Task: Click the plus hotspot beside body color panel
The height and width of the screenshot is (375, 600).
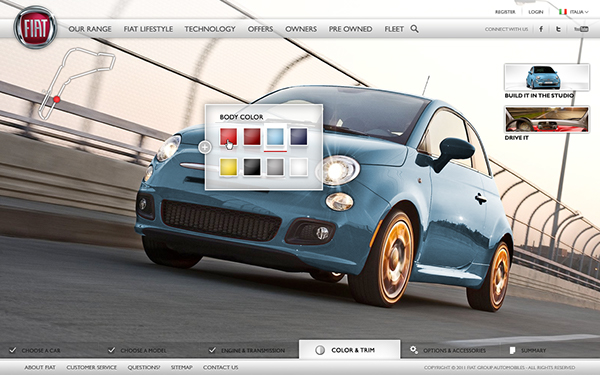Action: point(205,147)
